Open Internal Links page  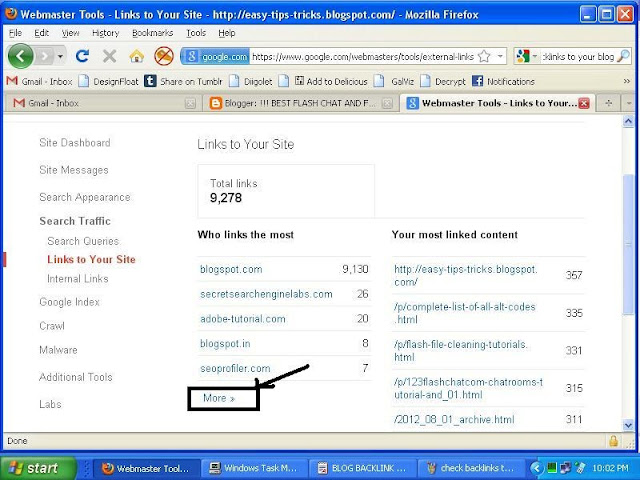pos(78,278)
